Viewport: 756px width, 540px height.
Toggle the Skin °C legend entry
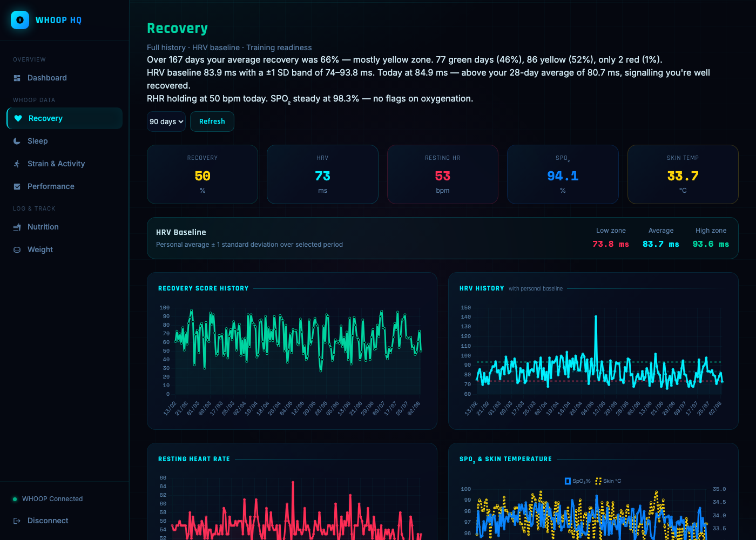(608, 481)
